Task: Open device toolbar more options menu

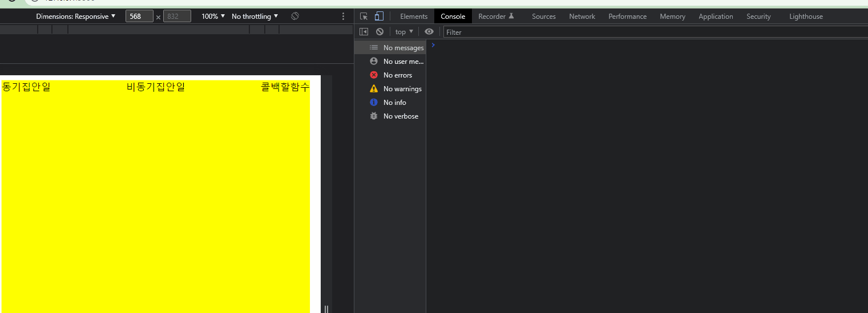Action: point(343,17)
